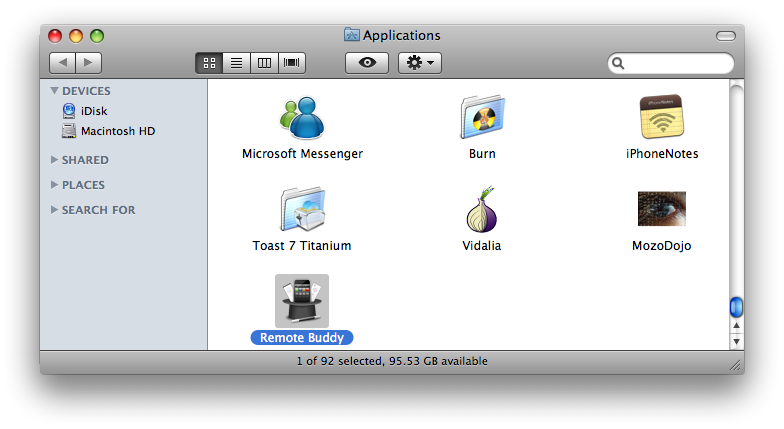
Task: Expand the SEARCH FOR sidebar section
Action: coord(54,210)
